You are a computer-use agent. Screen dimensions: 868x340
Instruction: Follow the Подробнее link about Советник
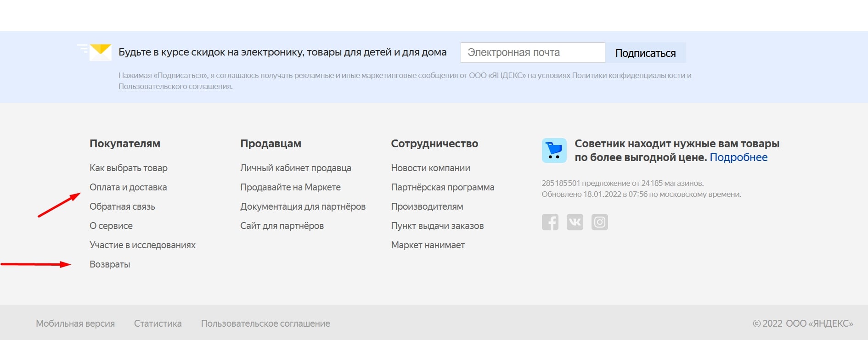pyautogui.click(x=738, y=157)
